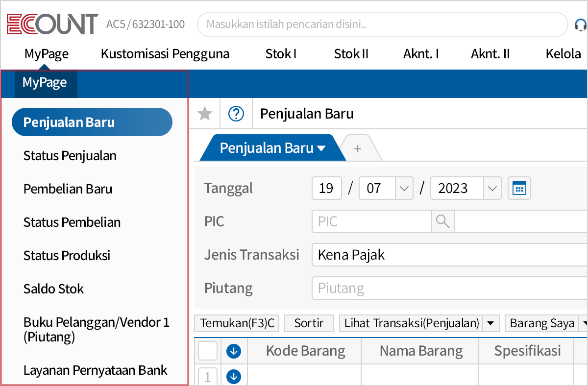Open the year dropdown showing 2023
Image resolution: width=588 pixels, height=386 pixels.
tap(491, 188)
